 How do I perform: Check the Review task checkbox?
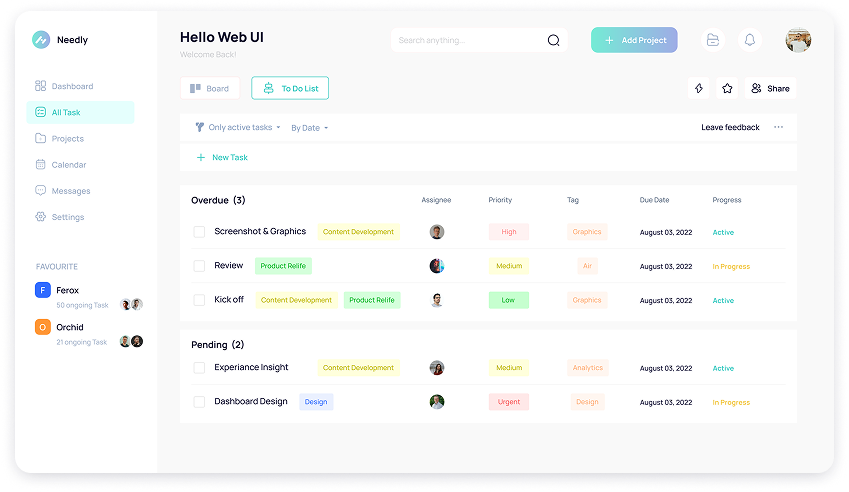199,266
